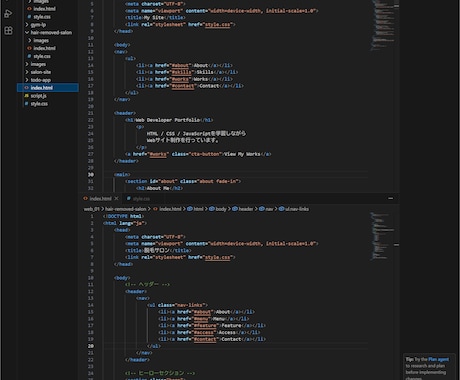Click the upper editor minimap
Viewport: 460px width, 380px height.
383,25
